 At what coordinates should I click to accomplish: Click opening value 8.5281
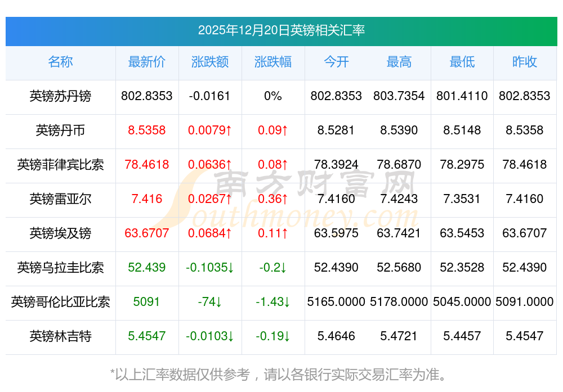(x=336, y=130)
